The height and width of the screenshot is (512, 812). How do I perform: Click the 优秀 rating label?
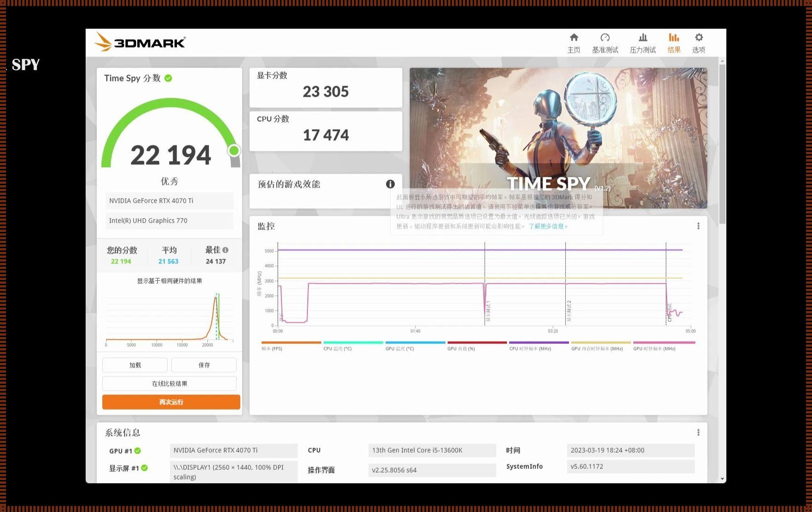click(x=169, y=181)
